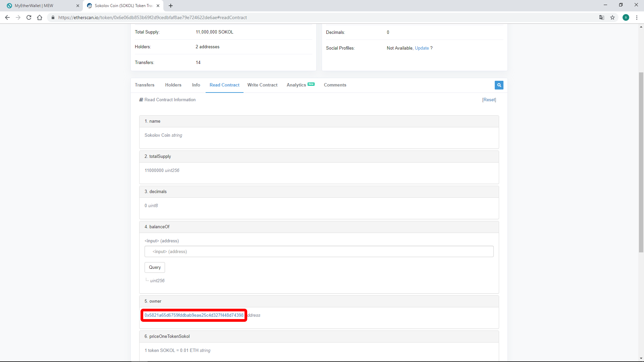Screen dimensions: 644x362
Task: Open a new browser tab
Action: tap(171, 6)
